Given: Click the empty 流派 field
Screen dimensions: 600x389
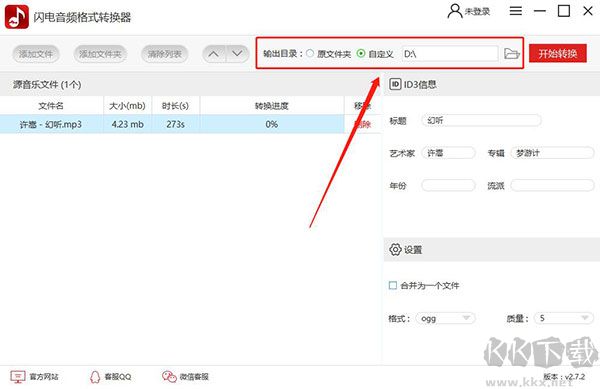Looking at the screenshot, I should 552,186.
